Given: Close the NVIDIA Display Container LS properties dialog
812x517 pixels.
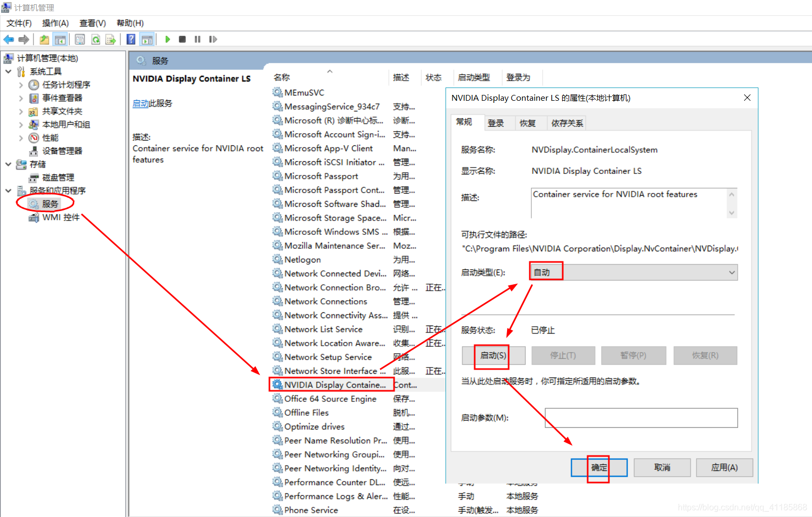Looking at the screenshot, I should [x=747, y=98].
